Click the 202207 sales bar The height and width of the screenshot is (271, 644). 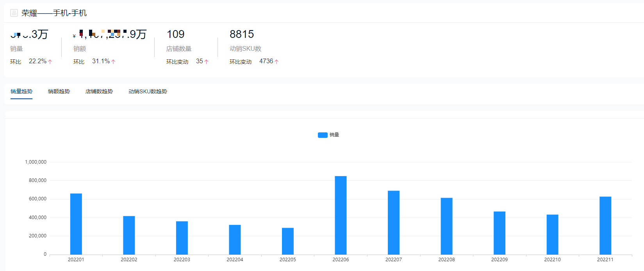(394, 223)
